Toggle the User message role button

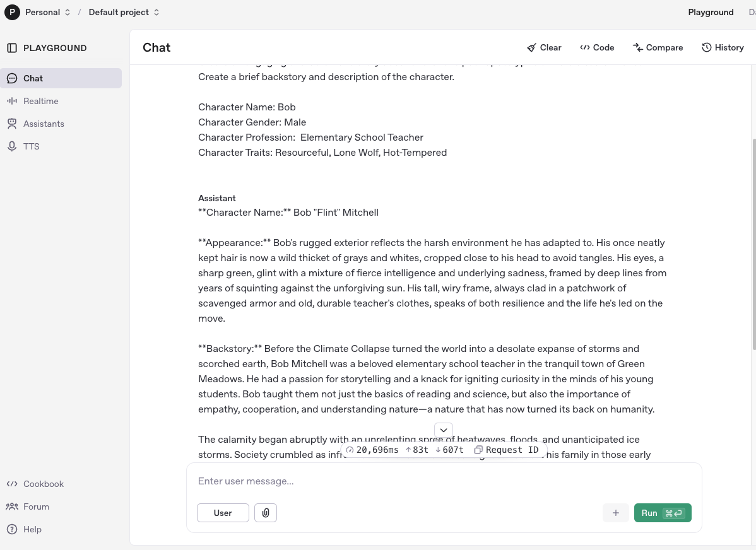click(x=223, y=513)
